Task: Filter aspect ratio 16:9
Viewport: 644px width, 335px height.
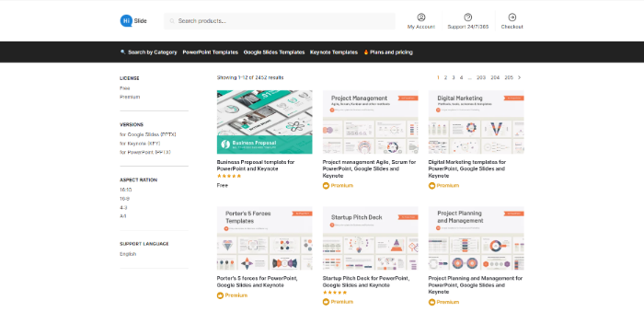Action: pyautogui.click(x=125, y=199)
